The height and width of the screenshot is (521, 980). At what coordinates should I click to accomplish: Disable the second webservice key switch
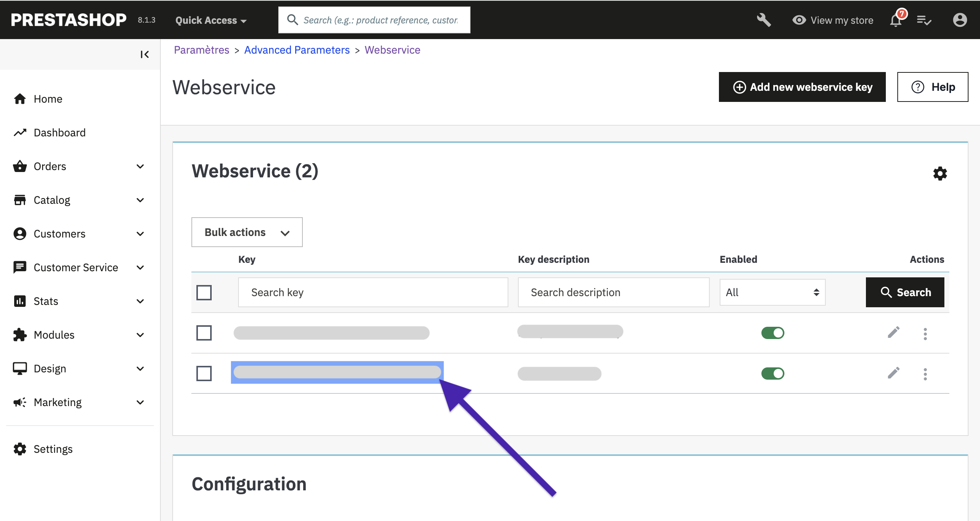(773, 374)
